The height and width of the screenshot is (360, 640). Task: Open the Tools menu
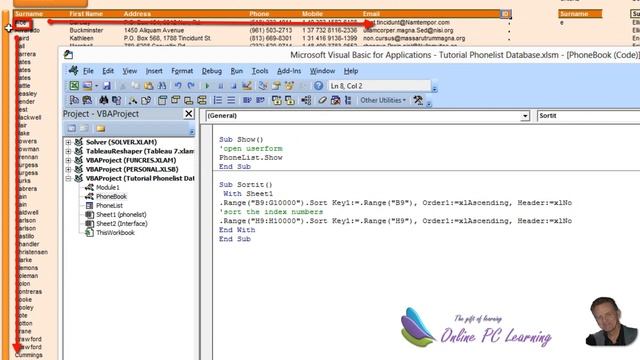click(x=260, y=71)
